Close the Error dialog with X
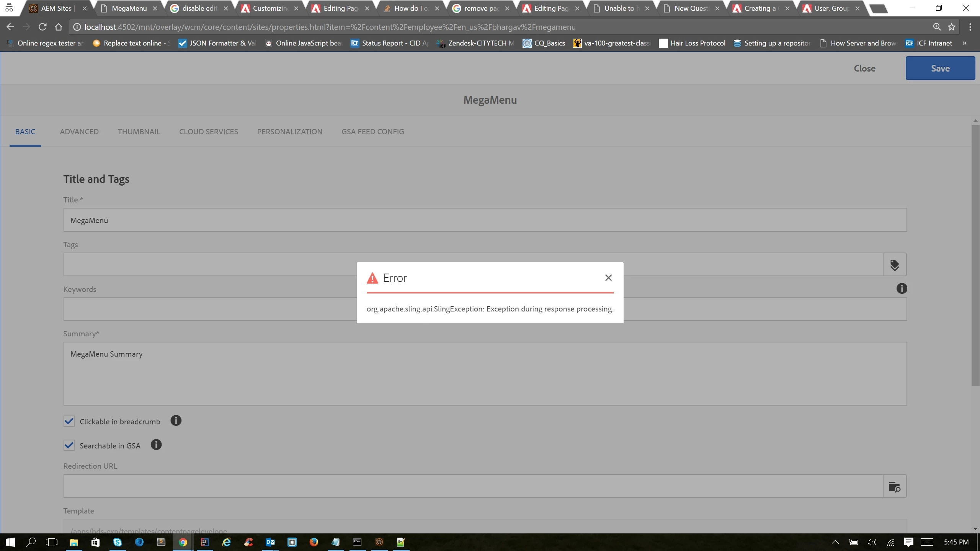This screenshot has height=551, width=980. click(608, 278)
